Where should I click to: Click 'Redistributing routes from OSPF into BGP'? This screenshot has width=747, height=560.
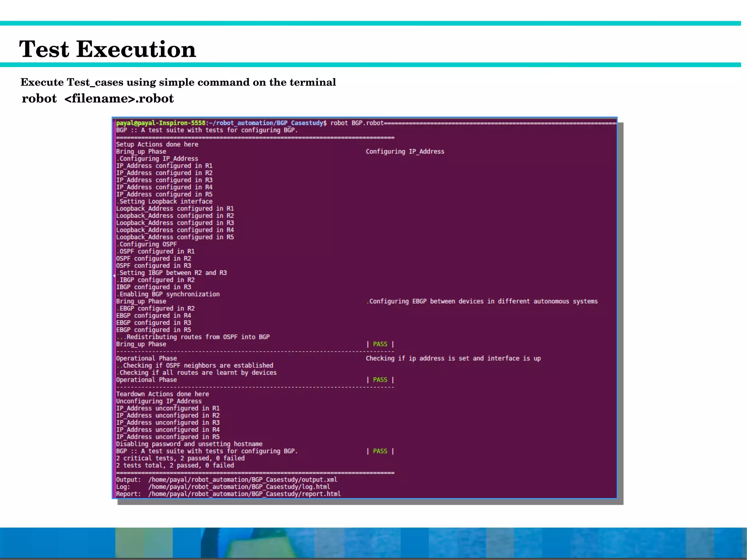tap(198, 337)
